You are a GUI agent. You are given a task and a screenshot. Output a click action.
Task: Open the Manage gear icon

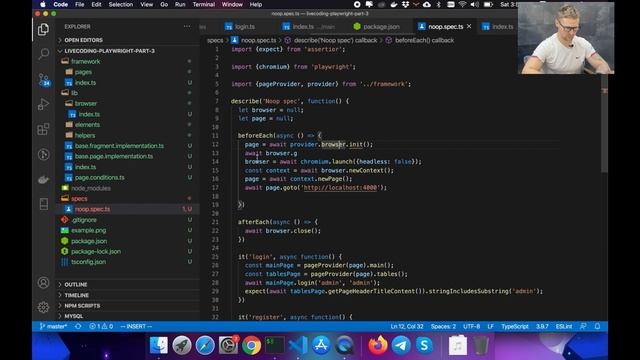pos(43,307)
